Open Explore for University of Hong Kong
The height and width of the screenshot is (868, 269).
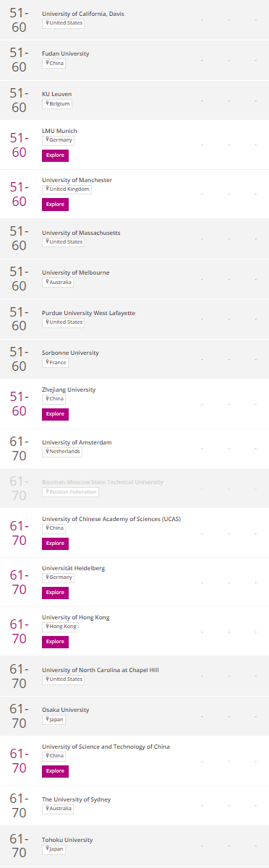click(x=55, y=642)
